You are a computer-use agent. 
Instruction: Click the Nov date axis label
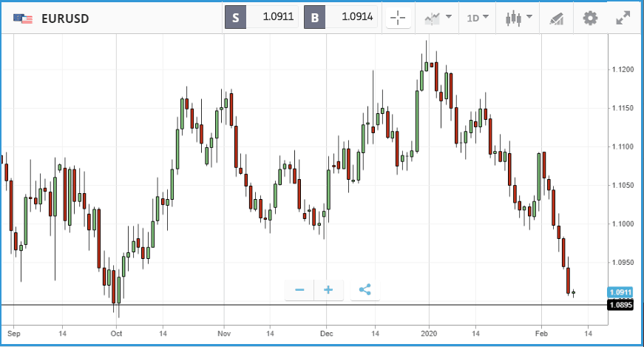(x=224, y=334)
